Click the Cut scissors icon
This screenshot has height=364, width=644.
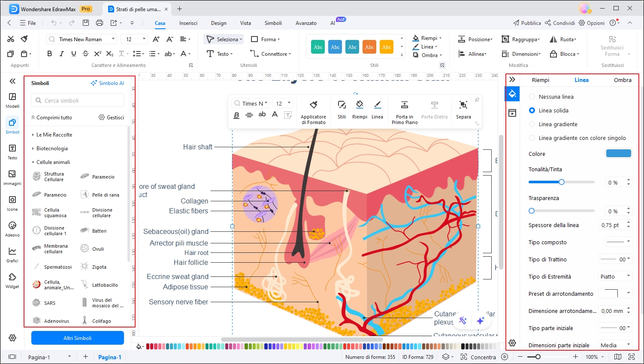[11, 39]
